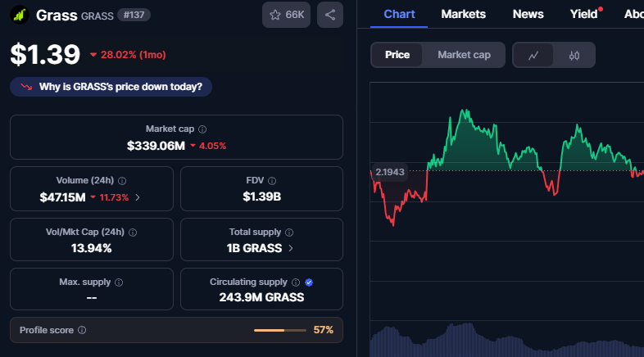The width and height of the screenshot is (644, 357).
Task: Select the line chart type
Action: [x=533, y=55]
